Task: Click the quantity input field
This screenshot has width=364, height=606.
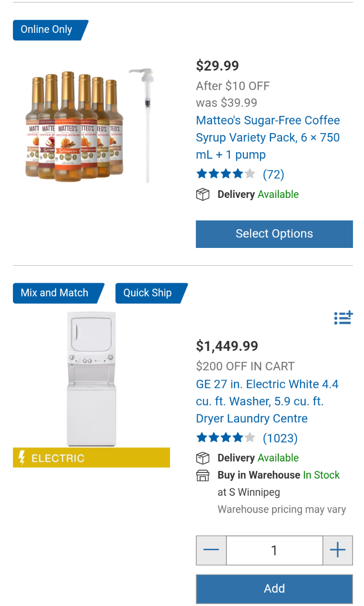Action: coord(274,550)
